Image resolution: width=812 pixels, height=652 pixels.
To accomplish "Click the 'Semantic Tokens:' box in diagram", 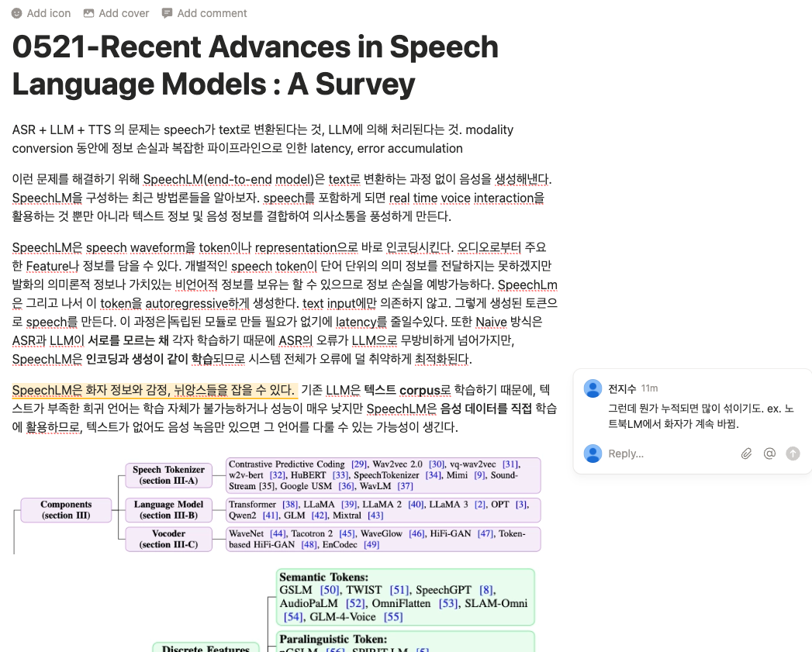I will pyautogui.click(x=406, y=597).
